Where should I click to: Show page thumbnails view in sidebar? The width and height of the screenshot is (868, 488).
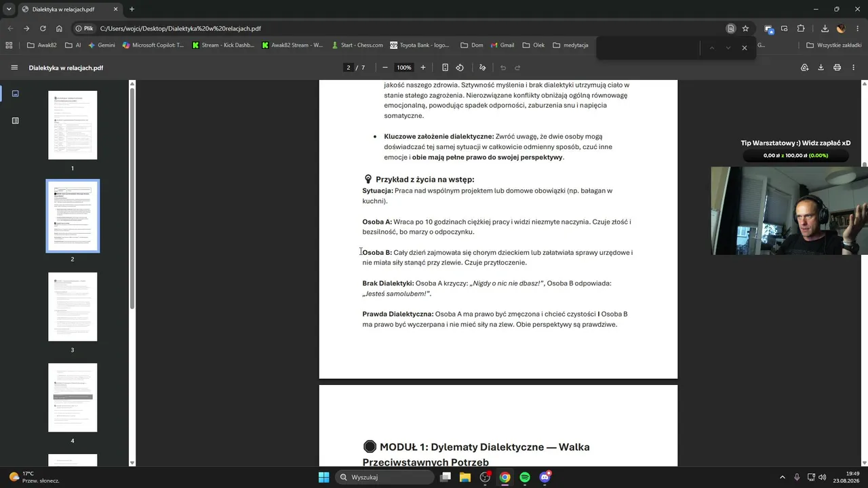click(x=16, y=94)
